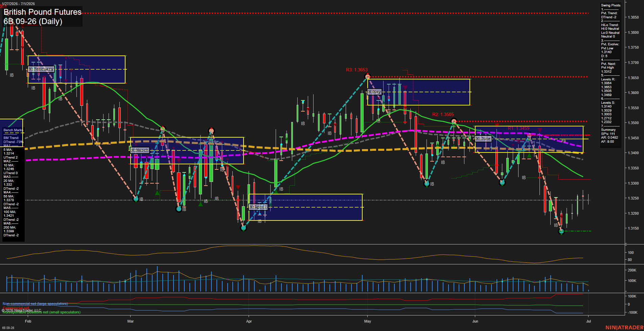Click the Pvt. Trend: DTrend -2 entry
644x331 pixels.
[x=609, y=15]
